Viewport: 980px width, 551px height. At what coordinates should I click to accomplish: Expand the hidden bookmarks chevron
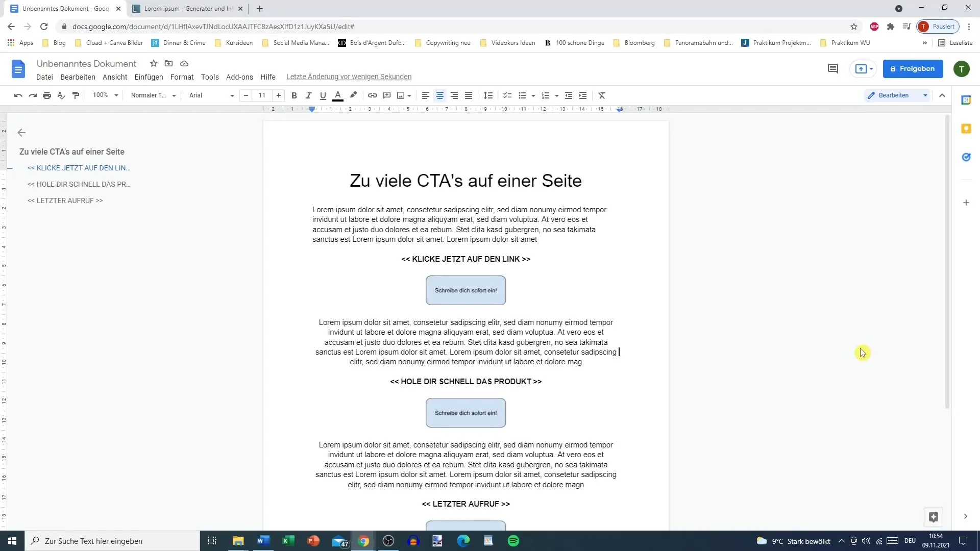924,43
